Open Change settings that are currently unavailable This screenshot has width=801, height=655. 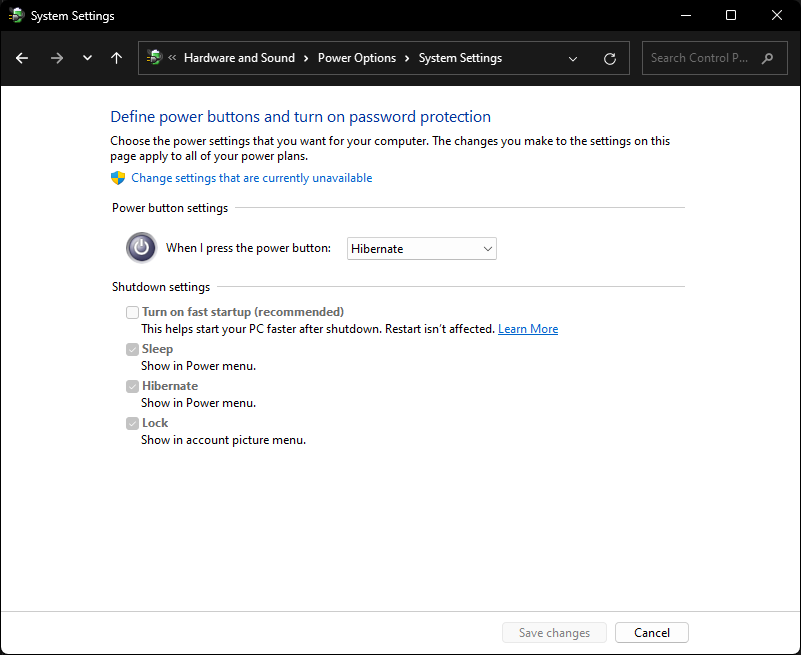[x=251, y=178]
